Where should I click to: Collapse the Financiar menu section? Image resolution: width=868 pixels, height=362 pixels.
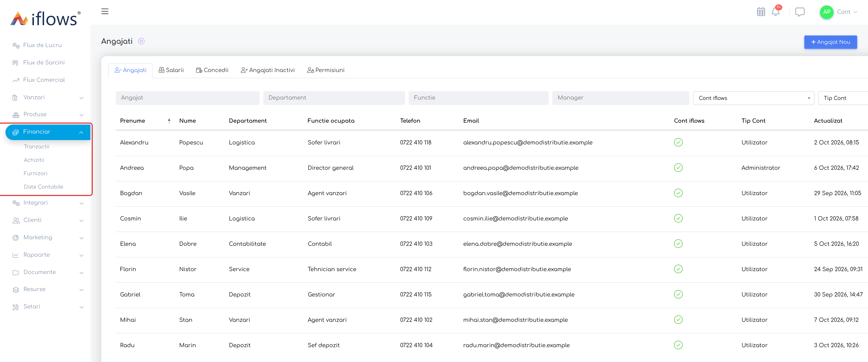click(x=48, y=132)
